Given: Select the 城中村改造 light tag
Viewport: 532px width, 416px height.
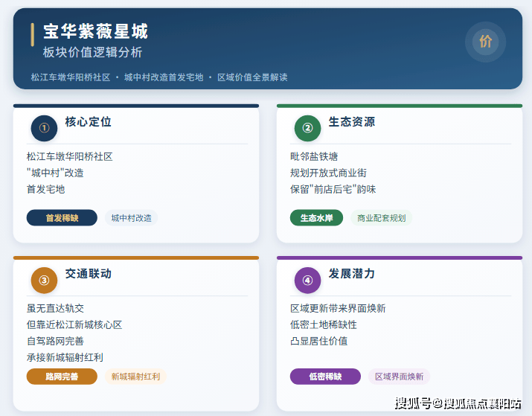Looking at the screenshot, I should coord(131,218).
